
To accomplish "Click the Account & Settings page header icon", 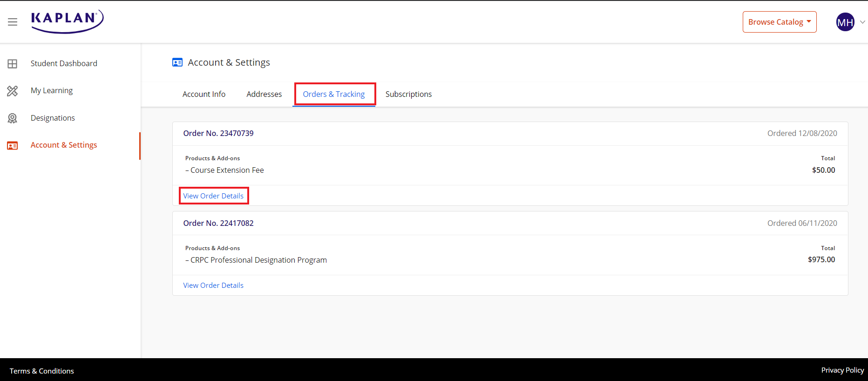I will pos(177,62).
